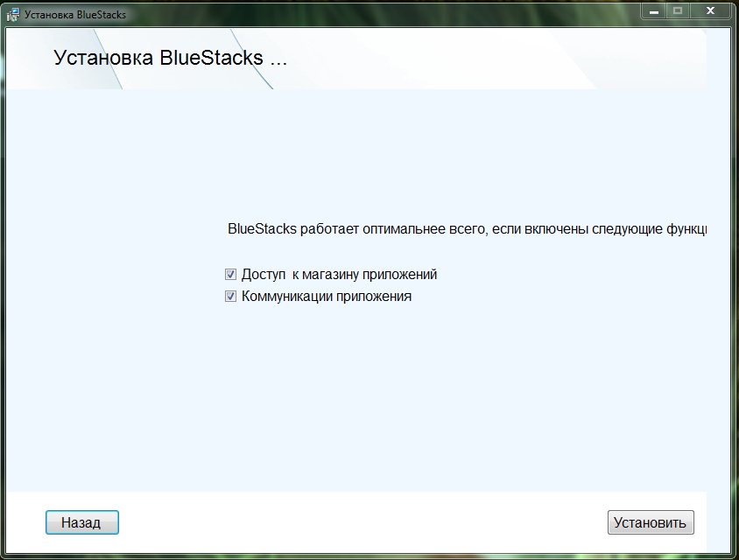Image resolution: width=739 pixels, height=560 pixels.
Task: Click the text "BlueStacks работает оптимальнее всего"
Action: point(357,229)
